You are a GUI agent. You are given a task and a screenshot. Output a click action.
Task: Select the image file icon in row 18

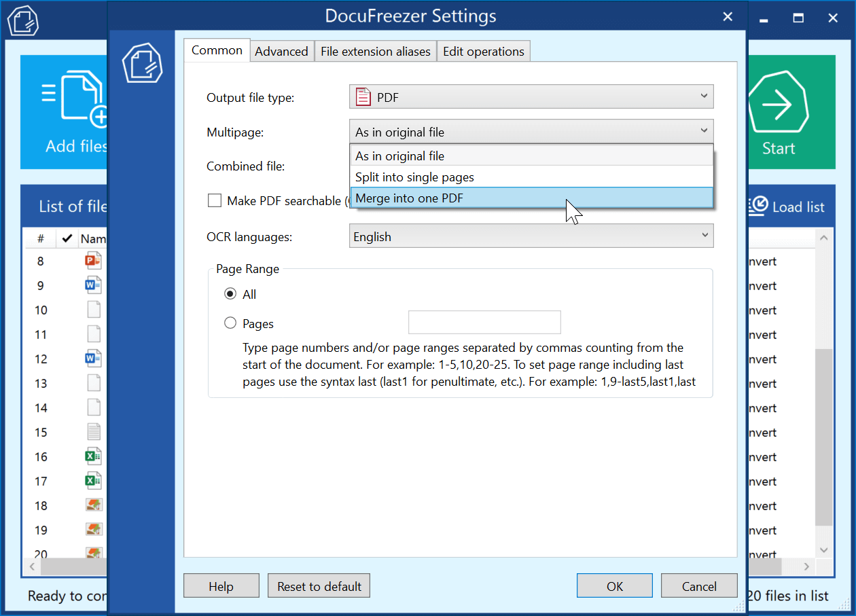[x=93, y=505]
